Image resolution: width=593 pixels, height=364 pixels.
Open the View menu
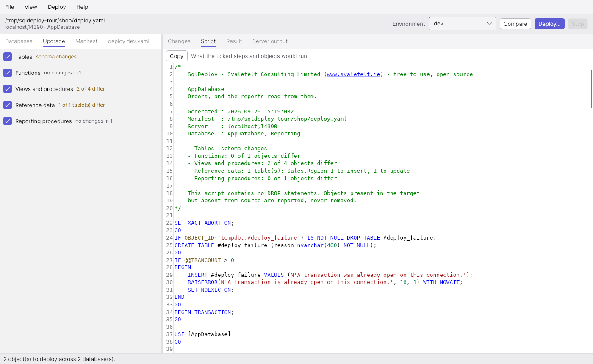[x=31, y=7]
